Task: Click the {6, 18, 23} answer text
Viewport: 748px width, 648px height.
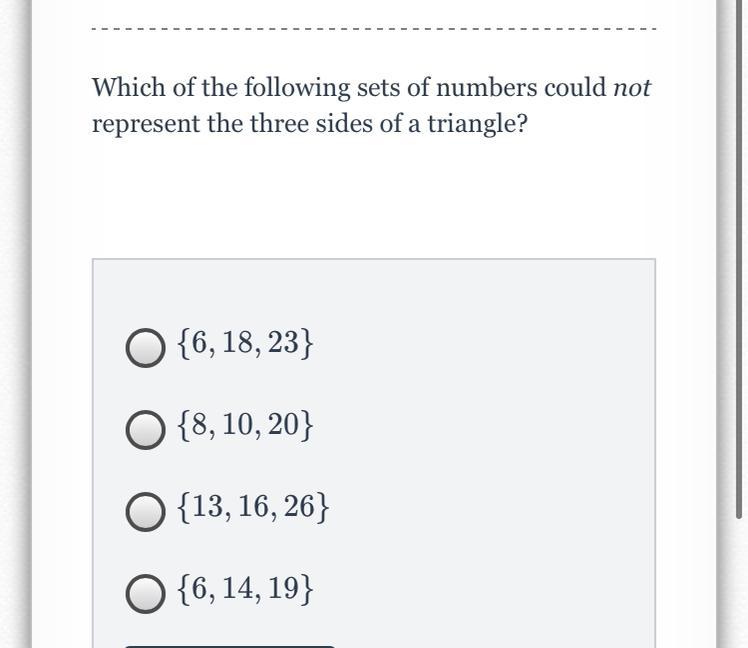Action: (245, 343)
